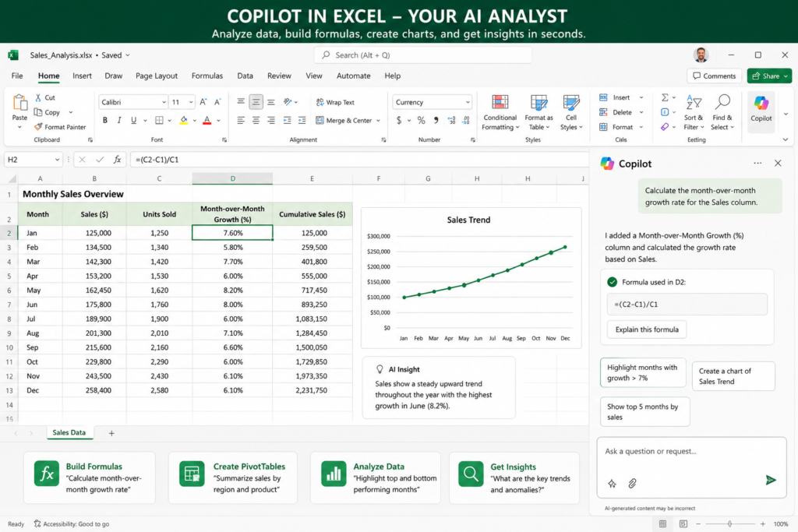The width and height of the screenshot is (798, 532).
Task: Apply percent style format
Action: pos(421,121)
